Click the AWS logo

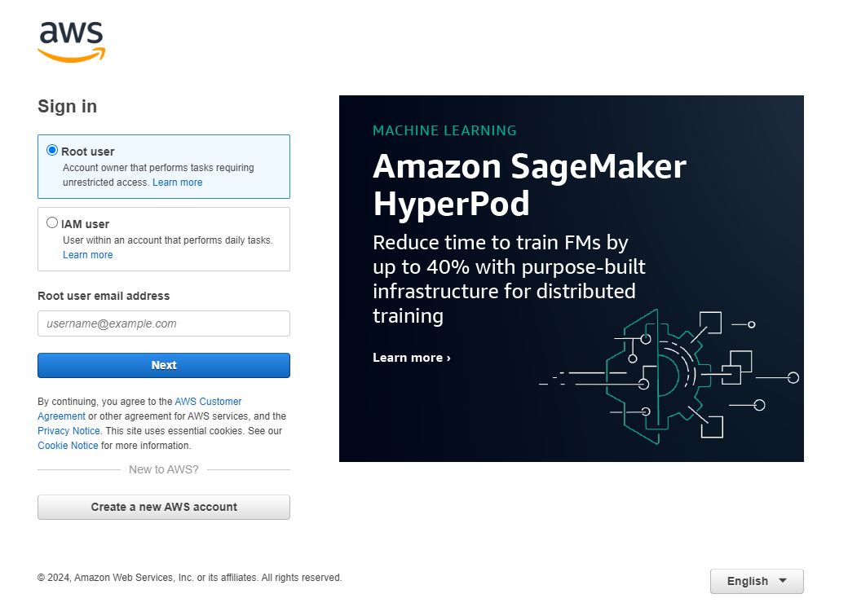pos(72,42)
